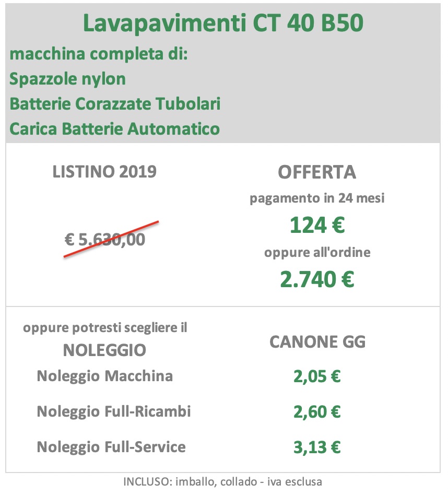This screenshot has width=448, height=496.
Task: Click the Lavapavimenti CT 40 B50 title
Action: click(x=223, y=23)
